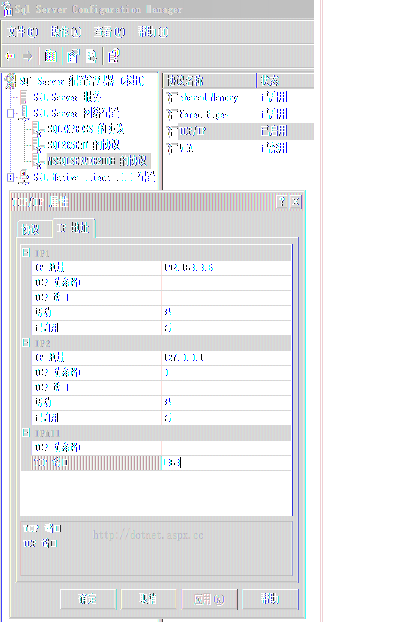Collapse the IP1 property group

tap(26, 252)
